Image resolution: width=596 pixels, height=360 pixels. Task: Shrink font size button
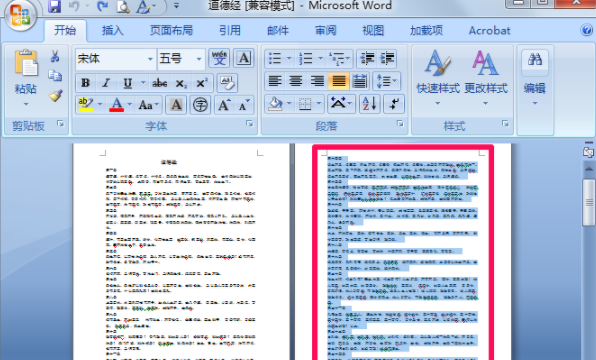click(x=244, y=105)
